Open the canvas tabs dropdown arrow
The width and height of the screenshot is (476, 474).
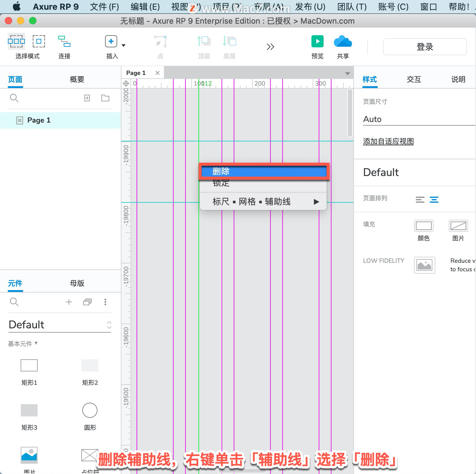point(348,73)
